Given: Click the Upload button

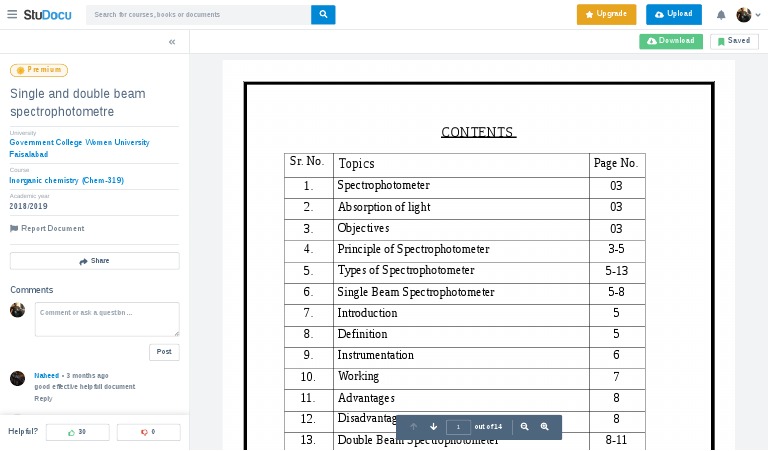Looking at the screenshot, I should click(x=674, y=14).
